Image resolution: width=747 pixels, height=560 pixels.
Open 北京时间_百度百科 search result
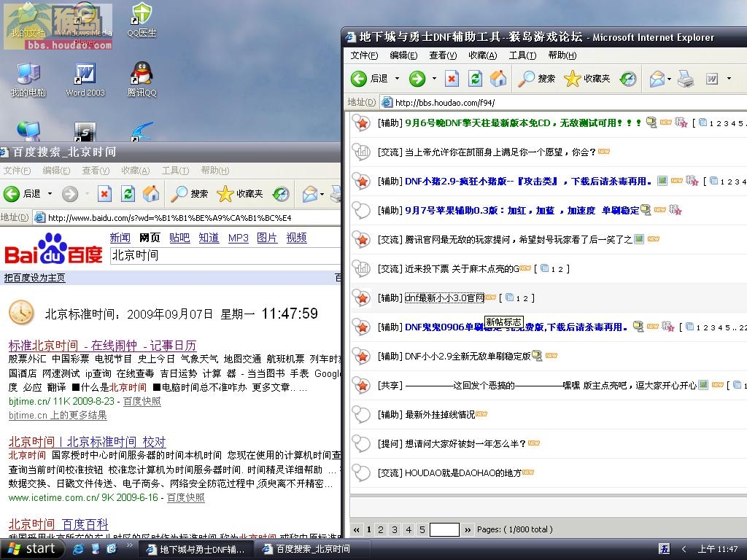58,524
